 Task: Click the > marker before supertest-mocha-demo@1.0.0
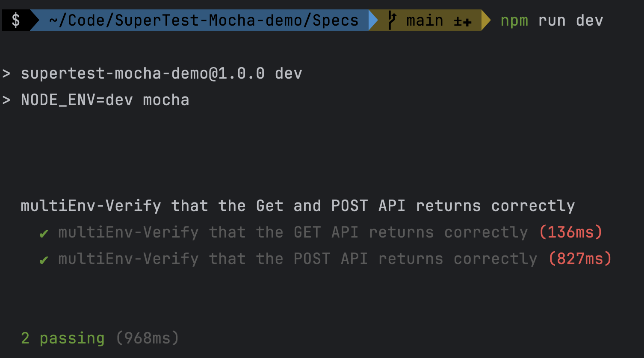coord(6,73)
